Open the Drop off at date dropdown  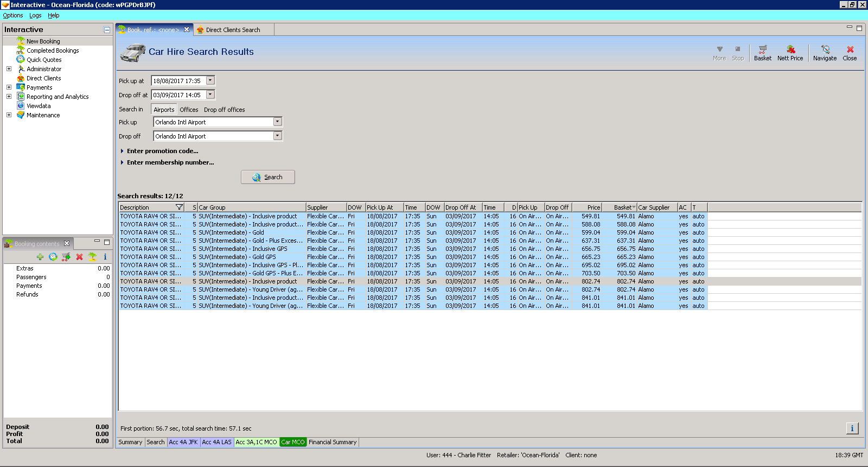coord(210,94)
